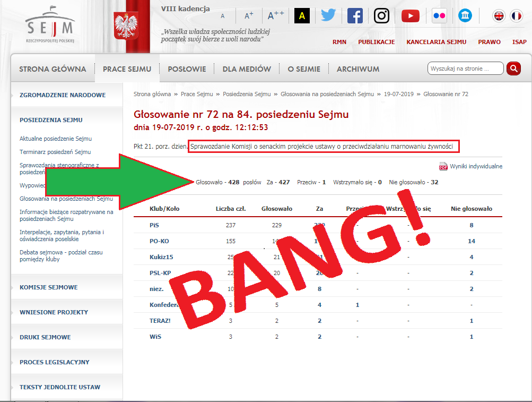
Task: Switch language to English flag
Action: (499, 16)
